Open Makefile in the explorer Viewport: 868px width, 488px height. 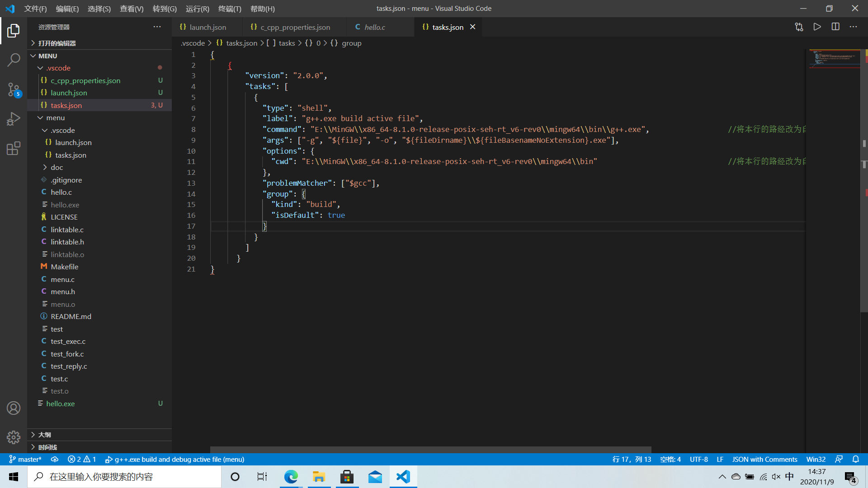(64, 267)
